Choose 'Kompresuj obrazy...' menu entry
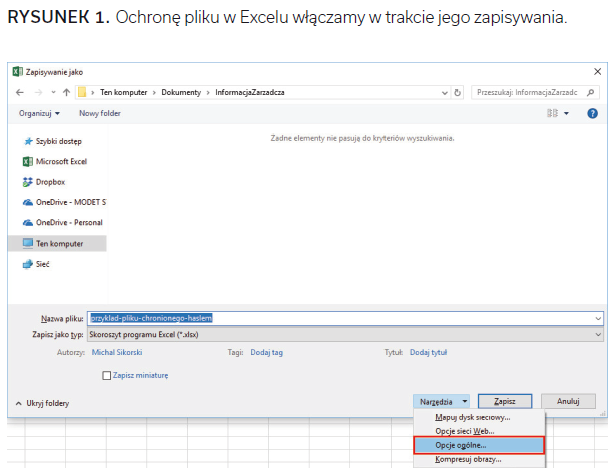Viewport: 614px width, 476px height. click(x=479, y=460)
